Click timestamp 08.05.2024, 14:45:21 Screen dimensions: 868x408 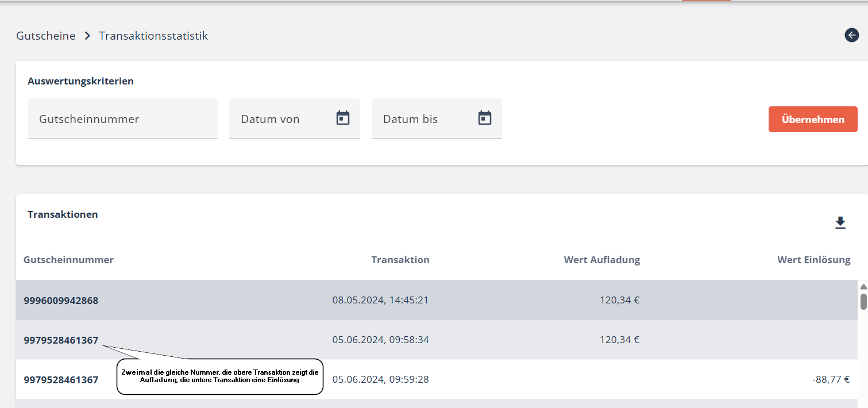click(x=380, y=300)
